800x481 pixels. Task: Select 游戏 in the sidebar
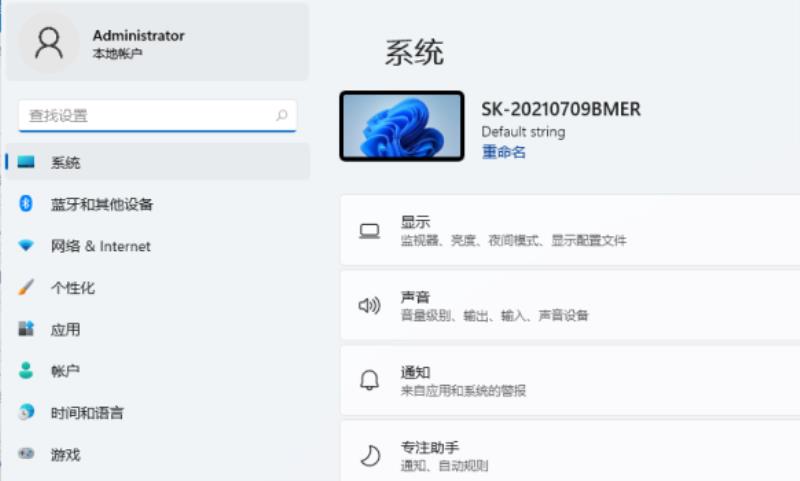click(157, 454)
